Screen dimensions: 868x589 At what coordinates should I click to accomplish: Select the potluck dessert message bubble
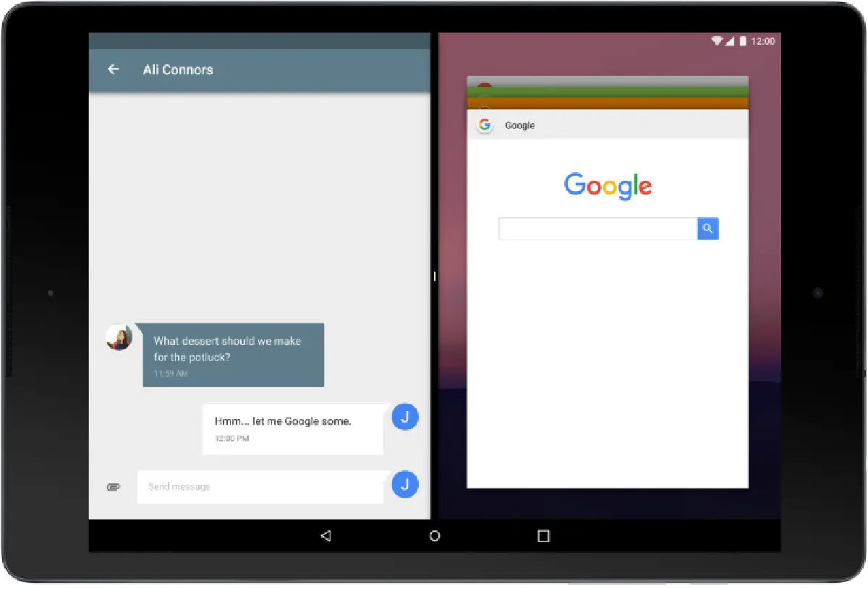point(233,355)
